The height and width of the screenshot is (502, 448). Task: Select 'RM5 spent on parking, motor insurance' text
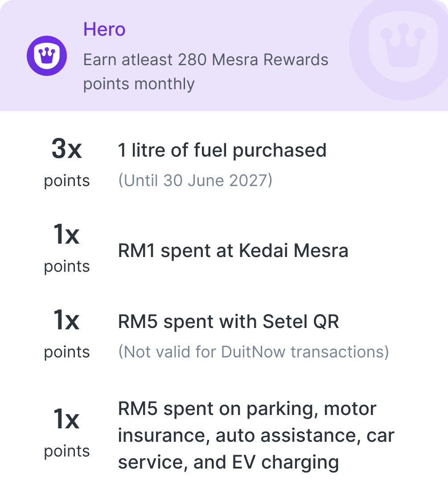point(256,422)
